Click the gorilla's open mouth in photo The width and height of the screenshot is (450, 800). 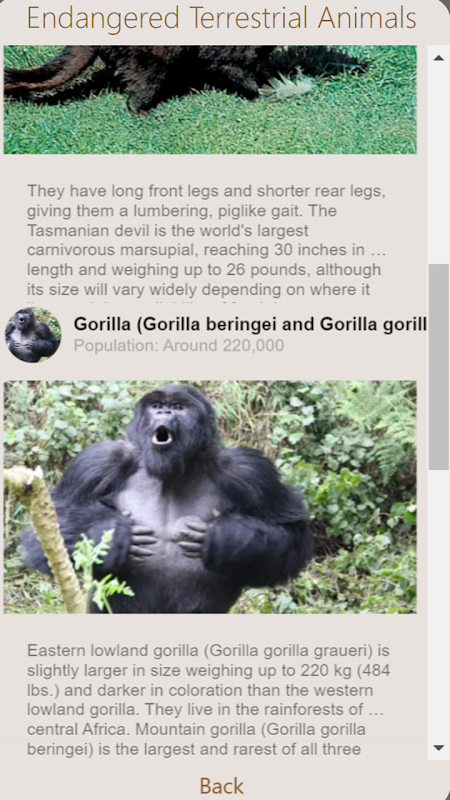[162, 435]
